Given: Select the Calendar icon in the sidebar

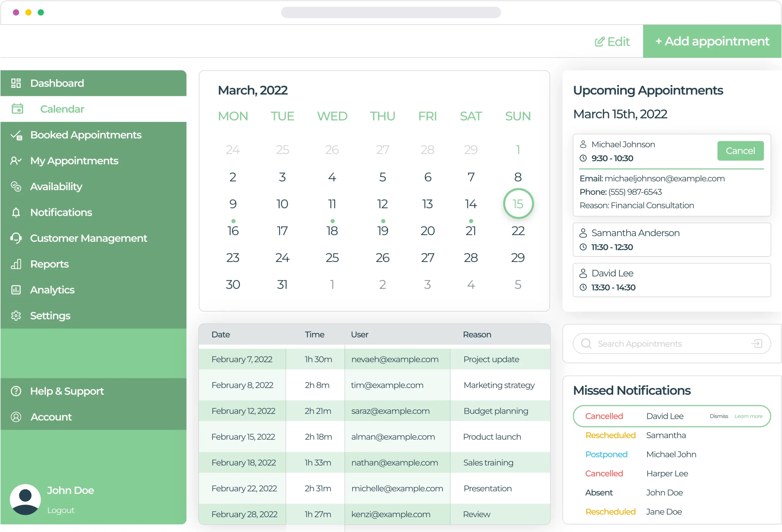Looking at the screenshot, I should click(17, 108).
